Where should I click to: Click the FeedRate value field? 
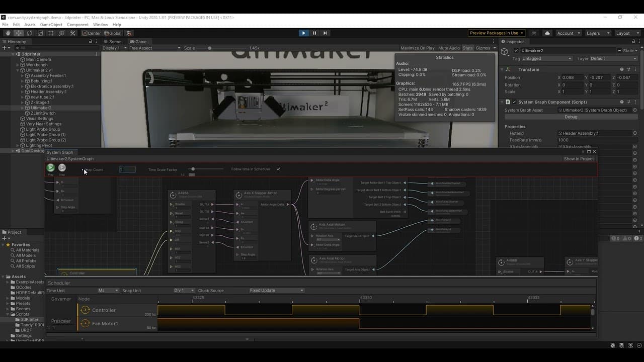pyautogui.click(x=597, y=140)
